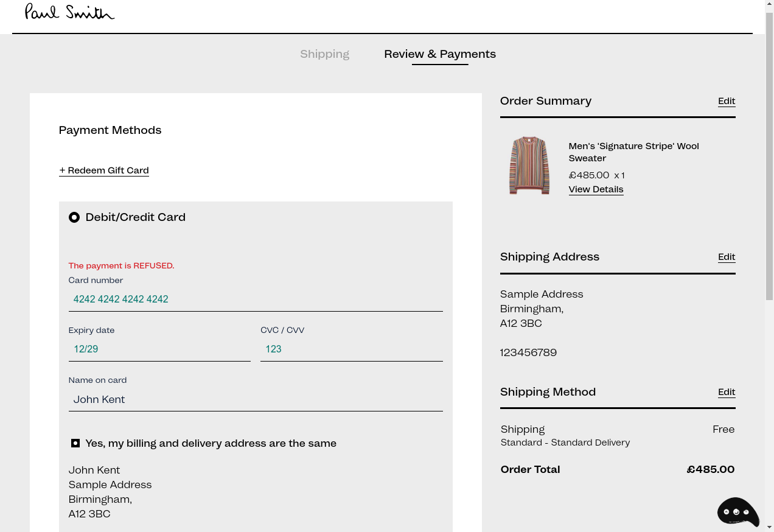Focus the Name on card field

256,399
